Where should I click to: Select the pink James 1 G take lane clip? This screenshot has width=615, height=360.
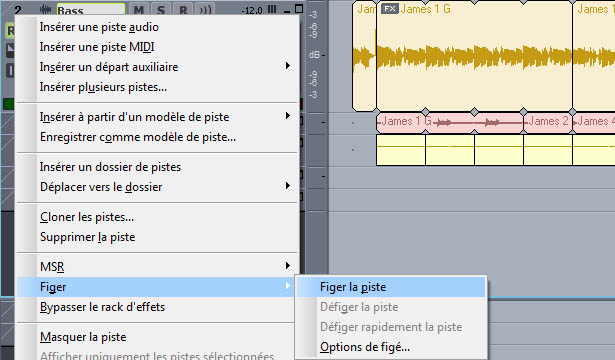449,122
